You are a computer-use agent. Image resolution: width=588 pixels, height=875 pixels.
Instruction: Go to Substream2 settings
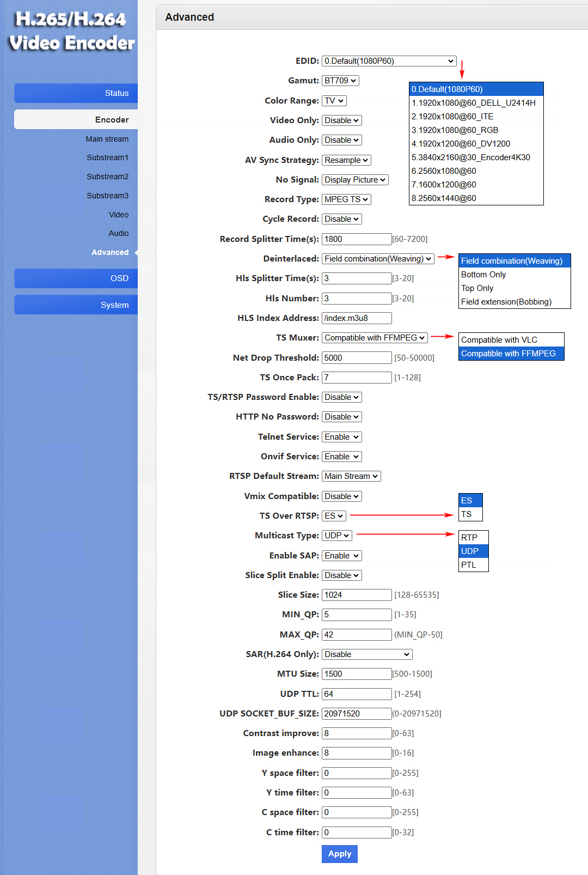pos(108,177)
